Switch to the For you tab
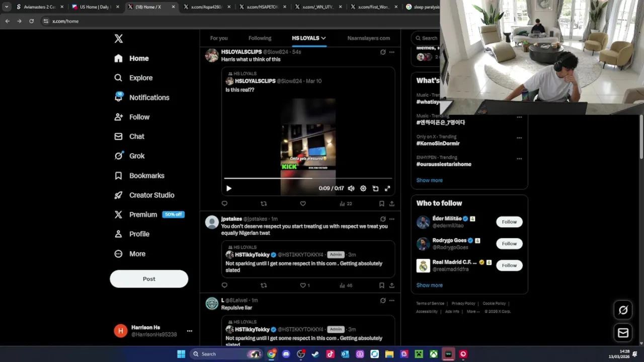 click(219, 38)
